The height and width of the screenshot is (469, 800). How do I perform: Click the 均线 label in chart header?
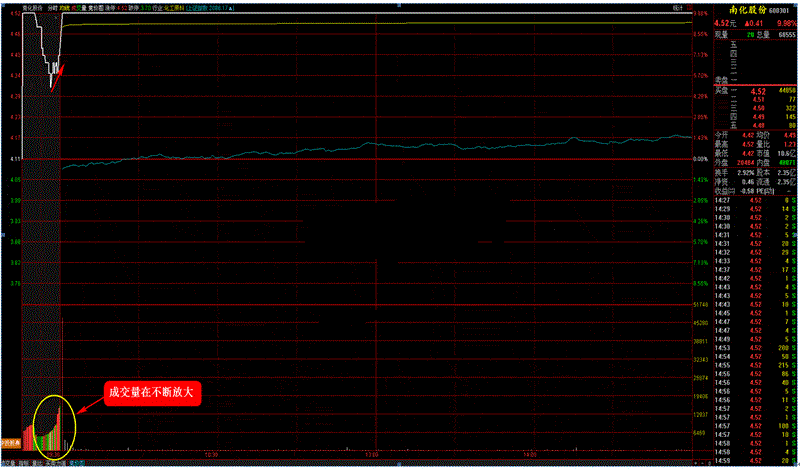(65, 5)
